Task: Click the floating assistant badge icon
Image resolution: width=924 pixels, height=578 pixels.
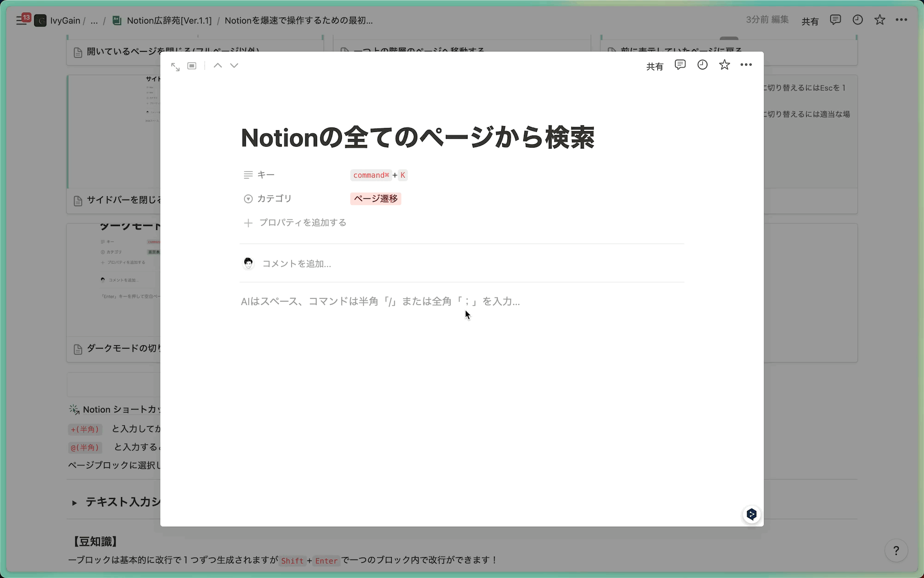Action: click(752, 514)
